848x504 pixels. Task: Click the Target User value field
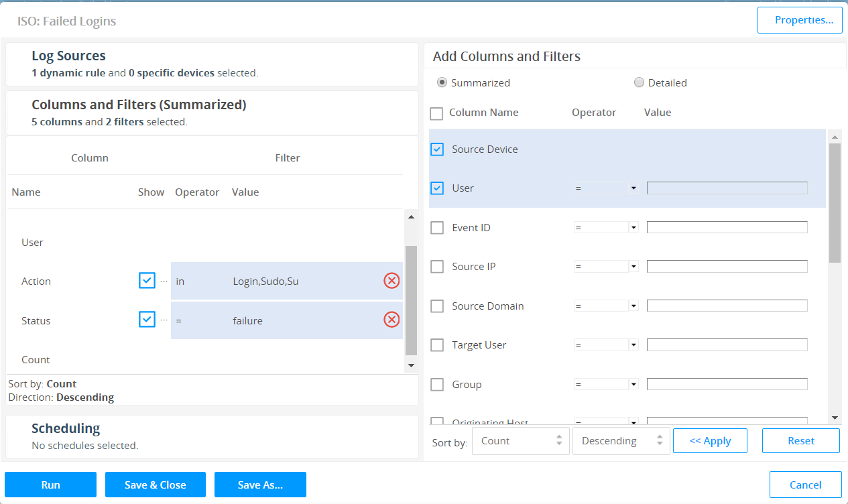(x=727, y=345)
